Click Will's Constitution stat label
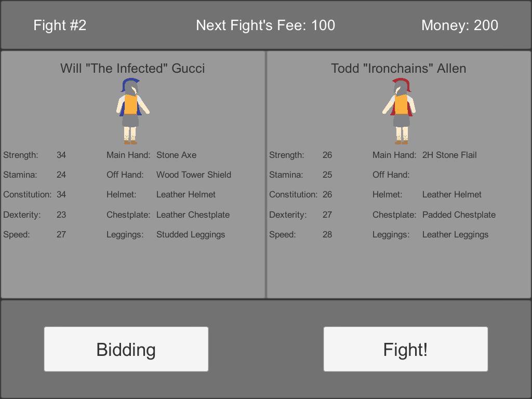532x399 pixels. pos(28,194)
